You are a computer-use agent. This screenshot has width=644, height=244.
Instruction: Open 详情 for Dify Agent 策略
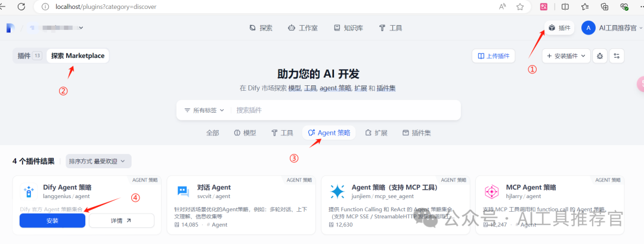pos(122,221)
